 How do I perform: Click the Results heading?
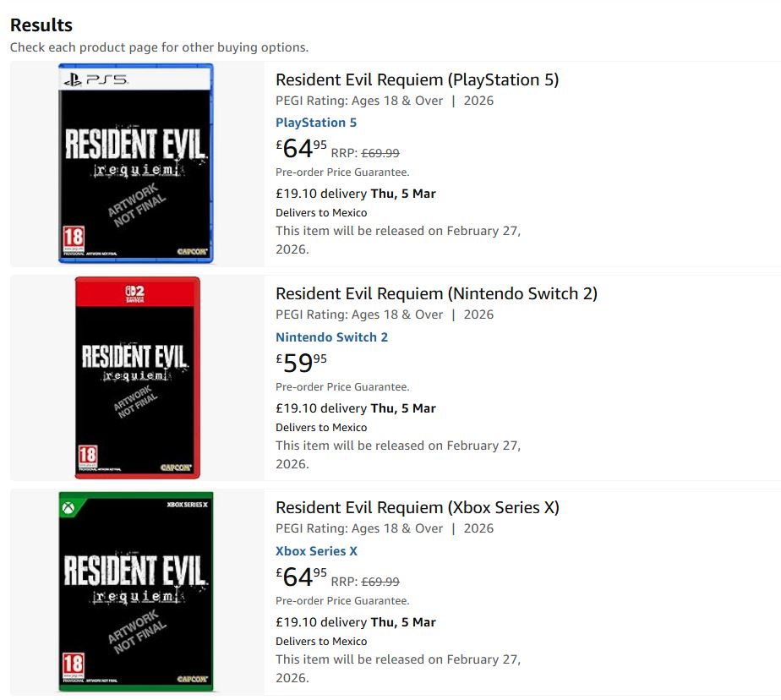tap(41, 25)
